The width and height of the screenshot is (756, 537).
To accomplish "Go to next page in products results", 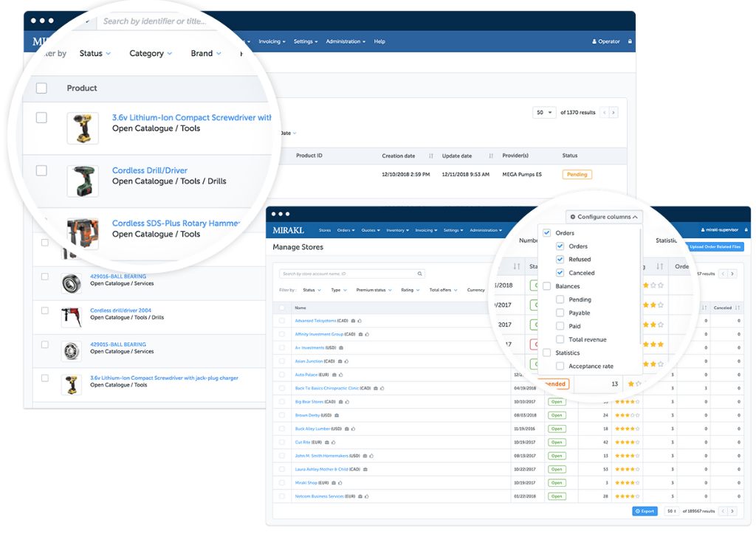I will [614, 113].
